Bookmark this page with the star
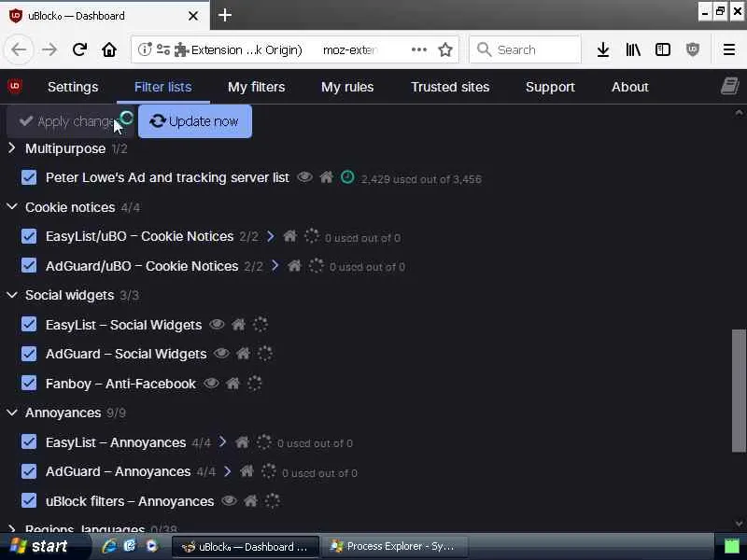The image size is (747, 560). 445,49
